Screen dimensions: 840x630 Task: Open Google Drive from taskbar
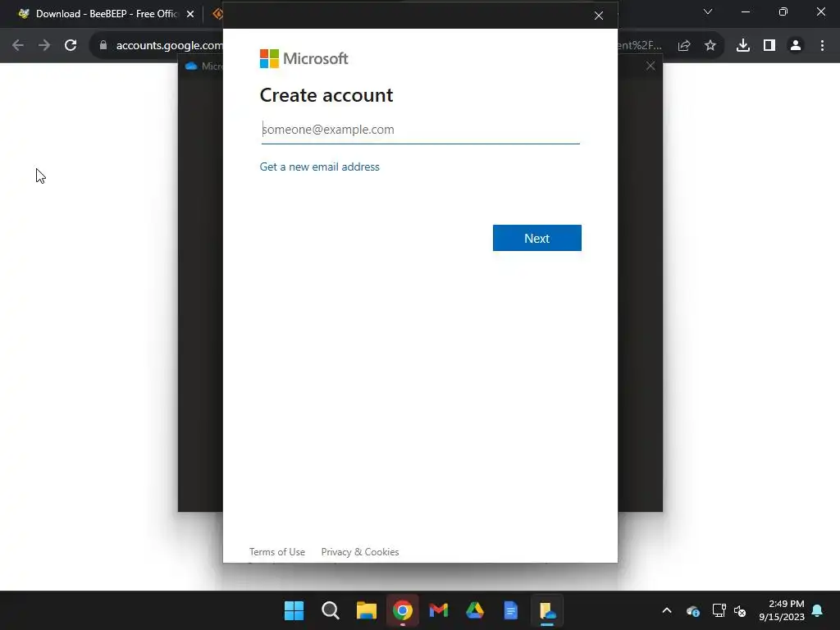[475, 610]
